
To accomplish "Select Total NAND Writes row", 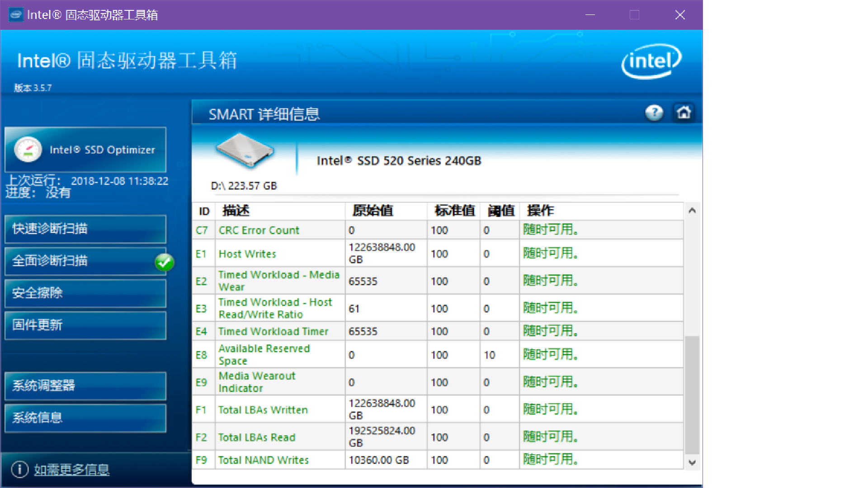I will [x=438, y=460].
